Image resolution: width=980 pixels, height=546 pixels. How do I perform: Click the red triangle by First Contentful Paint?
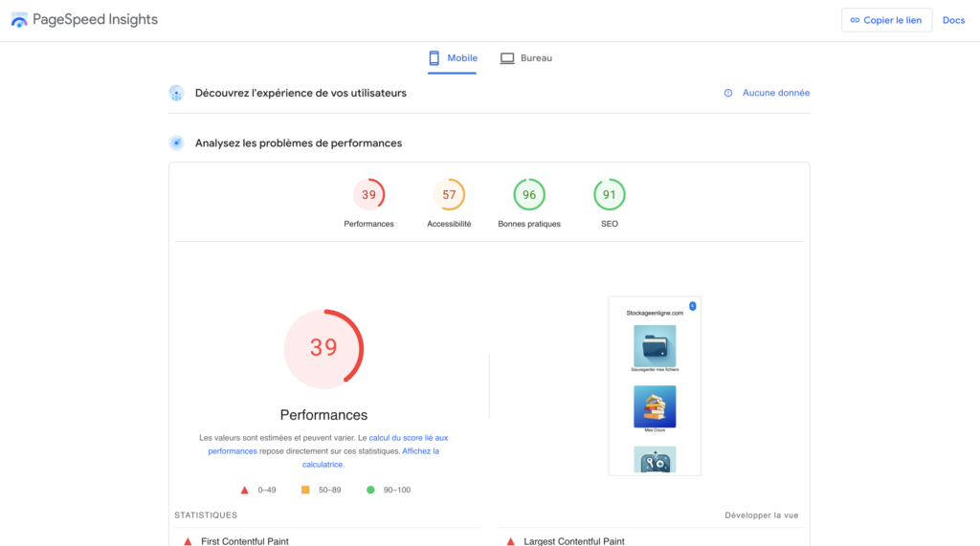(x=188, y=541)
